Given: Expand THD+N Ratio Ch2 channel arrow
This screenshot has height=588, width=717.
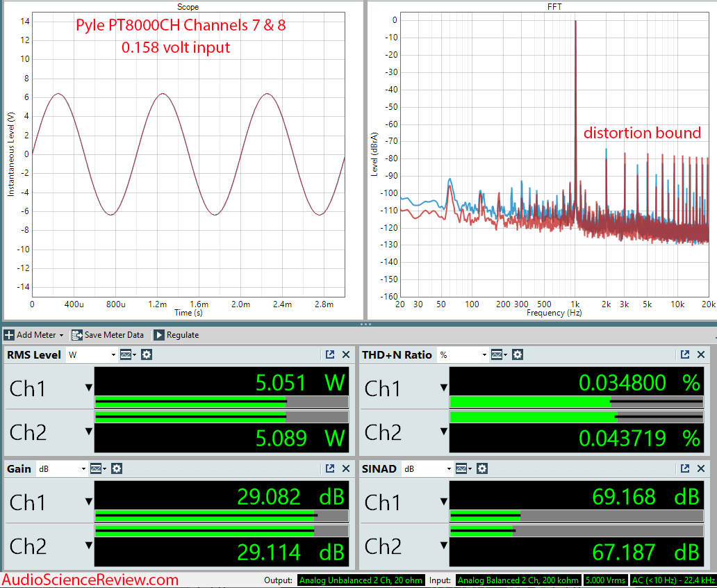Looking at the screenshot, I should click(443, 432).
